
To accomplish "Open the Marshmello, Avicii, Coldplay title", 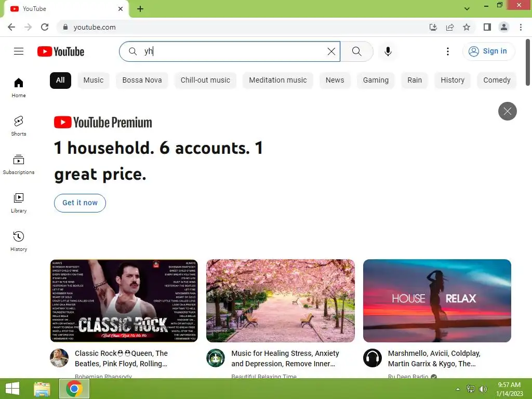I will [x=434, y=358].
